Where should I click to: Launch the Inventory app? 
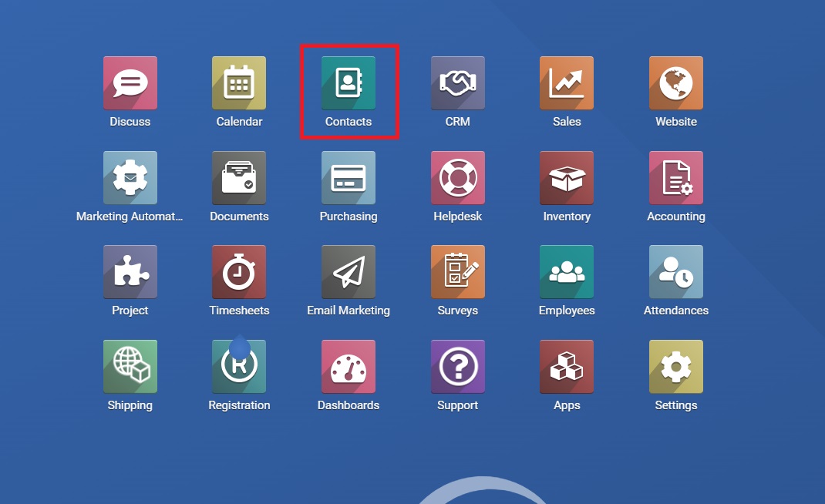[567, 178]
